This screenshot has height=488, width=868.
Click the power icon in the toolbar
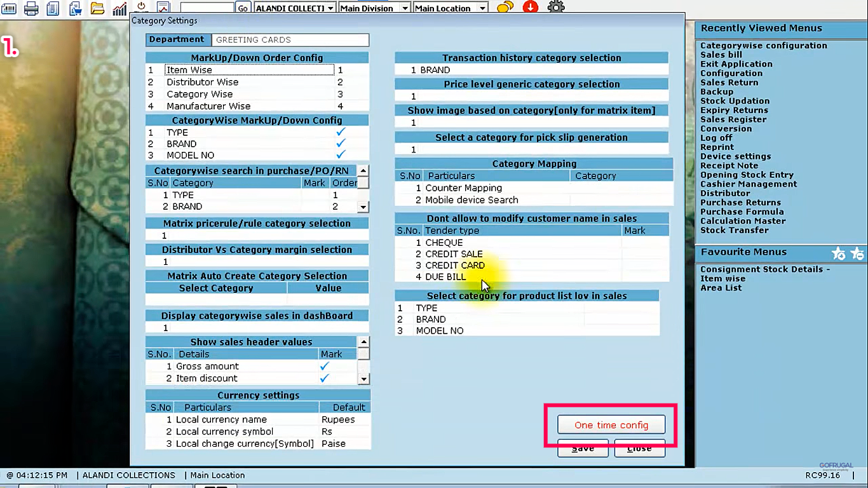click(141, 6)
